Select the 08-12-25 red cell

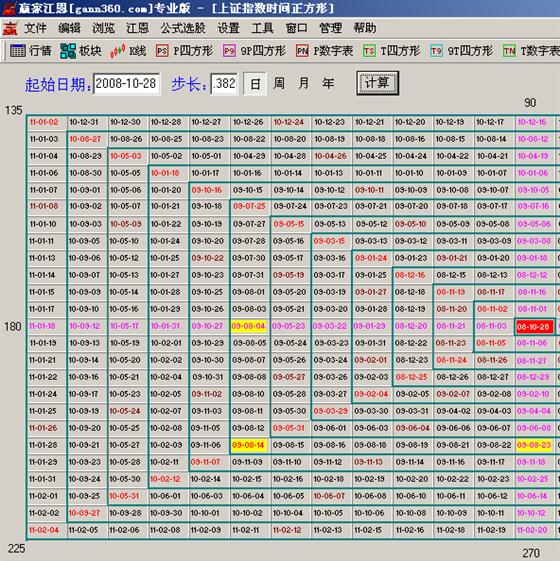click(412, 377)
